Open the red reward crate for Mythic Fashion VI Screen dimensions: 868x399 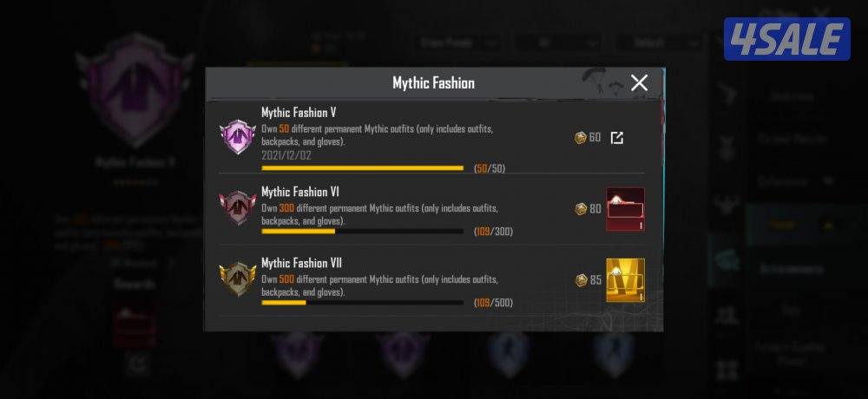pyautogui.click(x=626, y=209)
